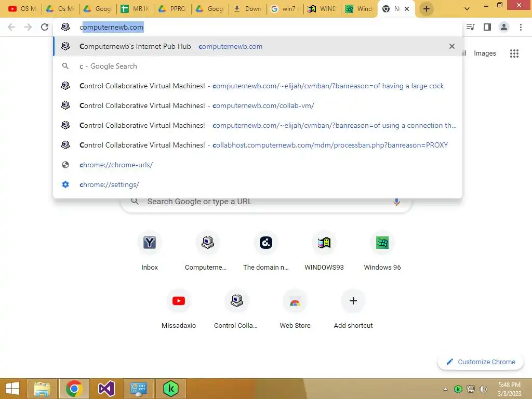This screenshot has width=532, height=399.
Task: Click the Customize Chrome button
Action: point(481,362)
